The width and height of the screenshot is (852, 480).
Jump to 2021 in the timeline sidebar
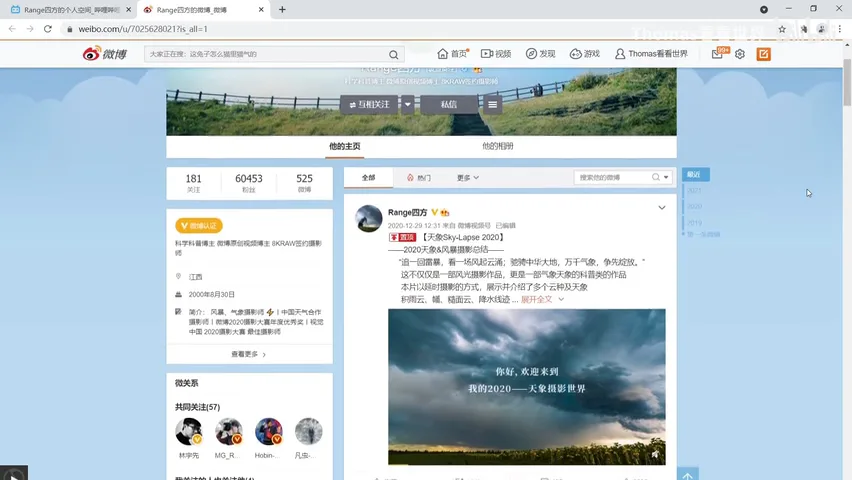(x=694, y=191)
